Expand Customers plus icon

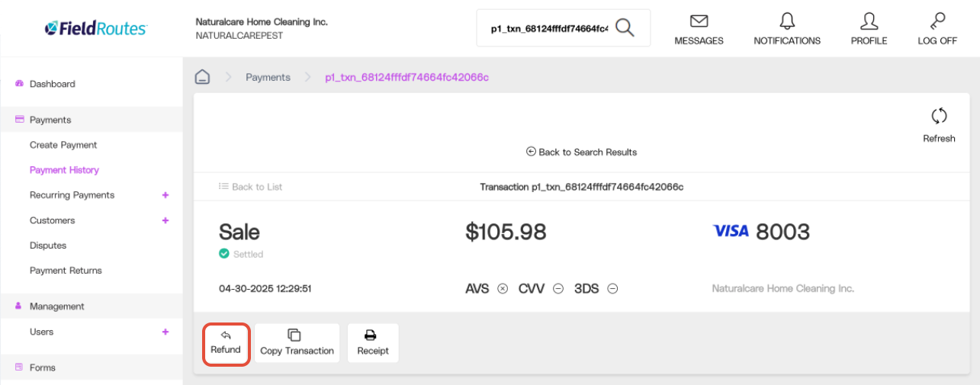[165, 220]
